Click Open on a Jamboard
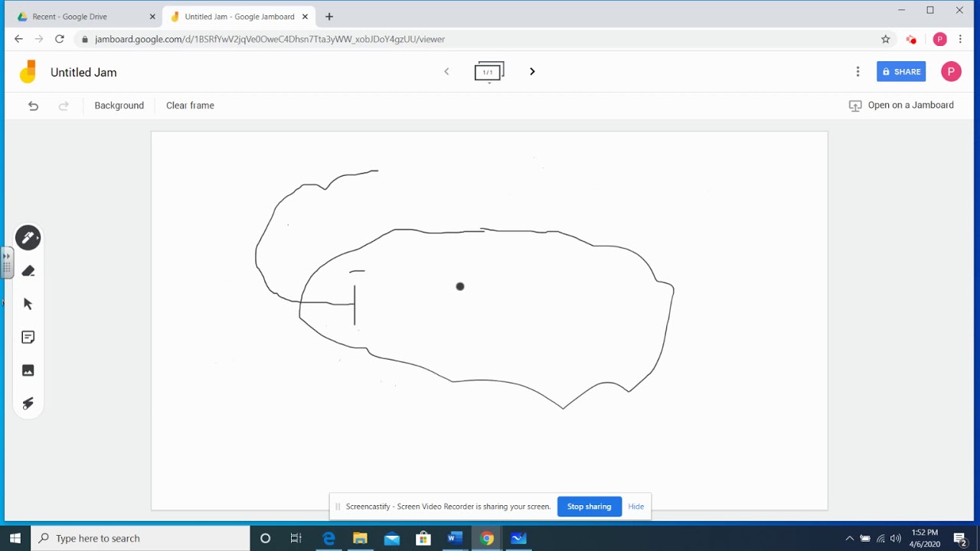 coord(901,106)
